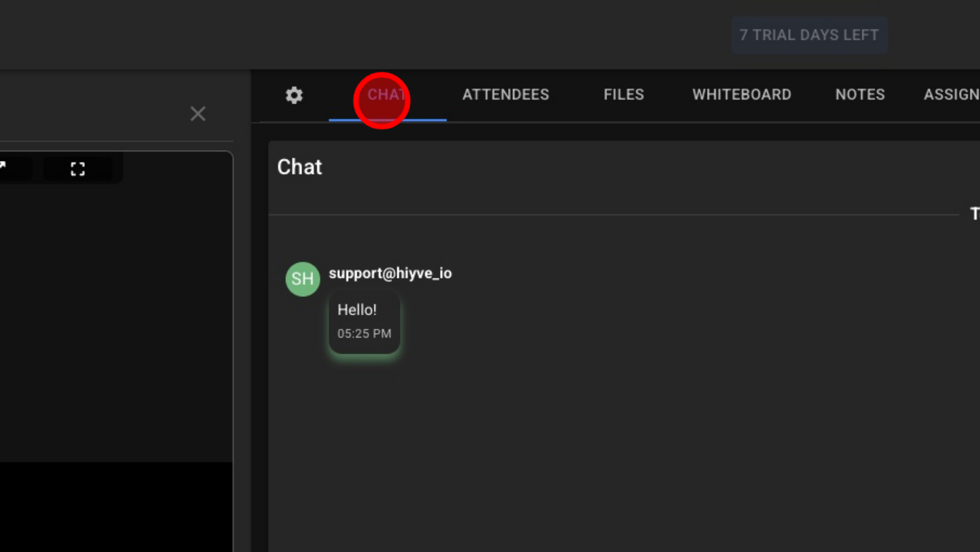Show the NOTES tab
This screenshot has height=552, width=980.
coord(860,95)
